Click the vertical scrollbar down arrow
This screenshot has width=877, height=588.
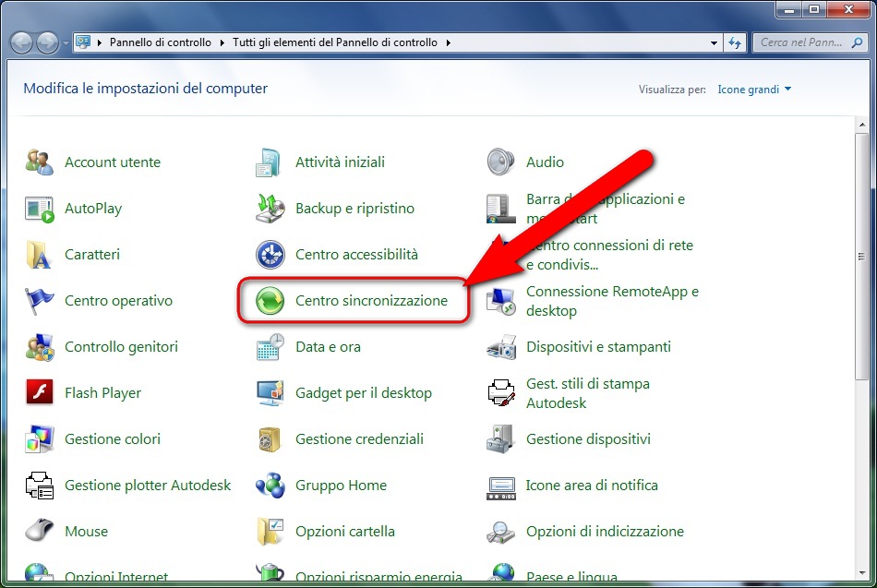tap(862, 573)
